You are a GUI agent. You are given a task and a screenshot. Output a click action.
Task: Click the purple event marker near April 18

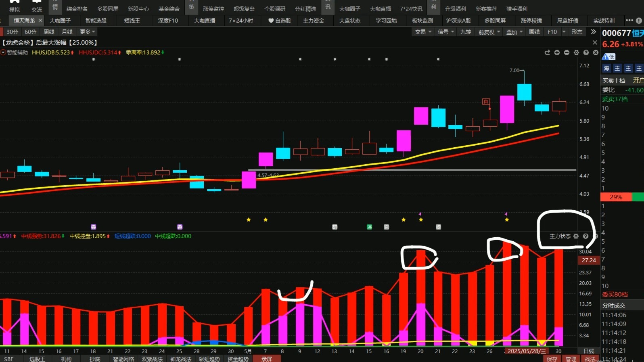94,227
